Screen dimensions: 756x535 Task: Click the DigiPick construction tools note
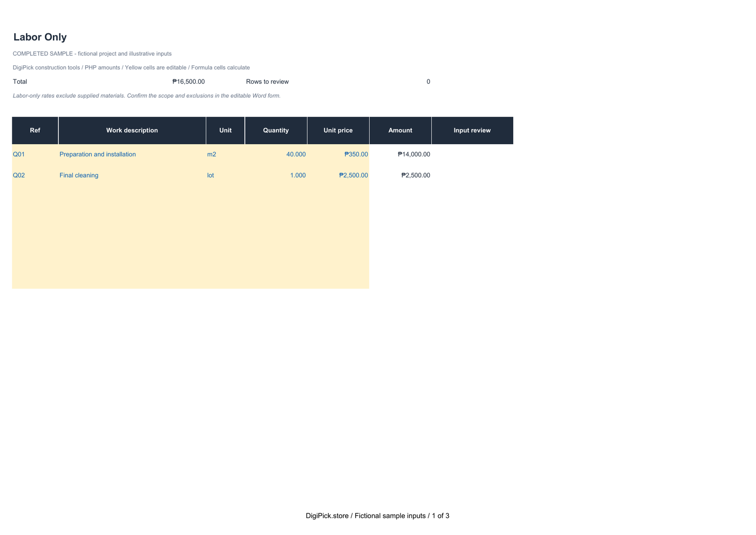pyautogui.click(x=131, y=68)
